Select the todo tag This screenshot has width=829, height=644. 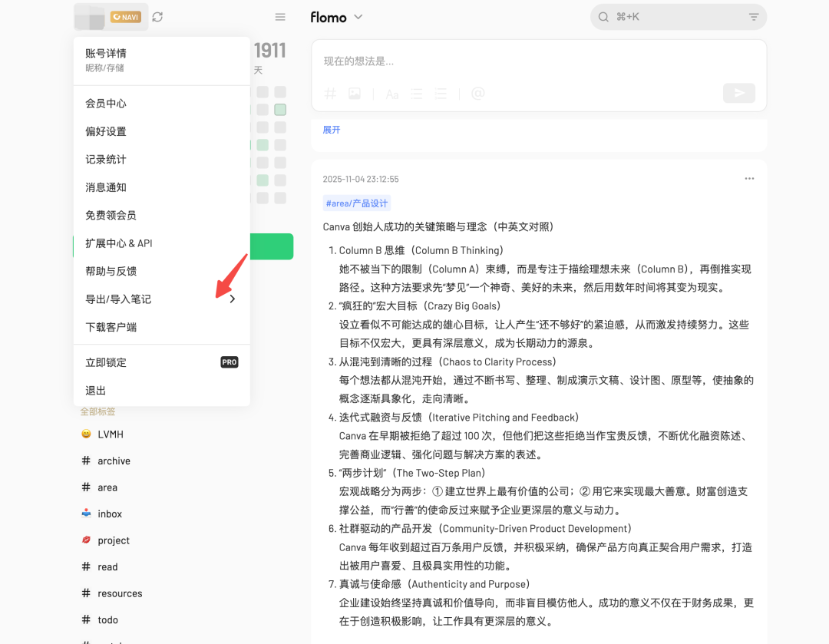coord(107,619)
